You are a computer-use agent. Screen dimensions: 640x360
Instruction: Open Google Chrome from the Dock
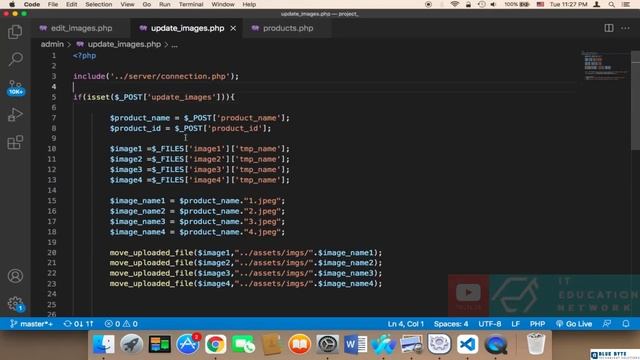tap(216, 344)
